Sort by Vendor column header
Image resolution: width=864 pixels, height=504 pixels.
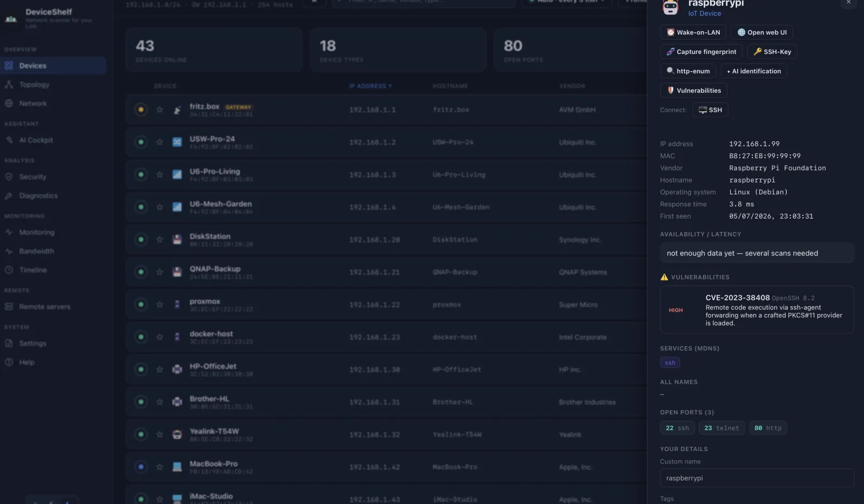click(x=572, y=86)
